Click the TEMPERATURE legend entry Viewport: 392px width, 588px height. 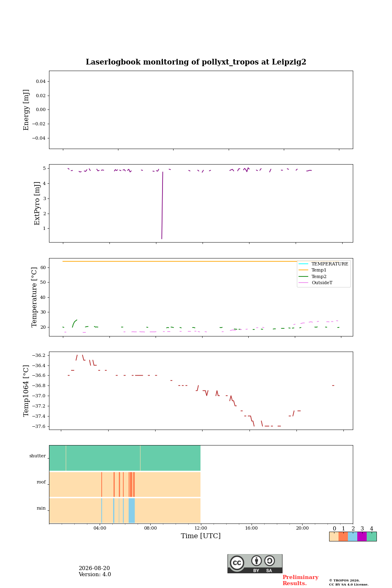(x=323, y=264)
